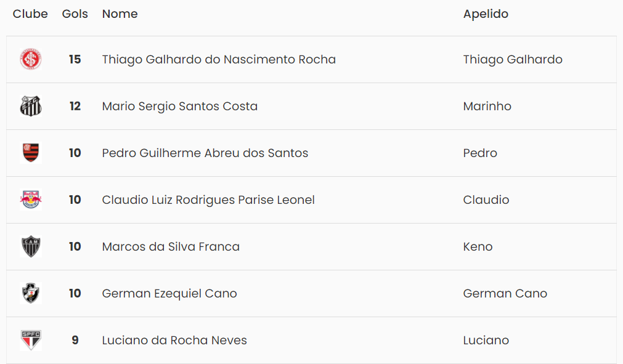Click the São Paulo FC crest icon

[x=30, y=340]
